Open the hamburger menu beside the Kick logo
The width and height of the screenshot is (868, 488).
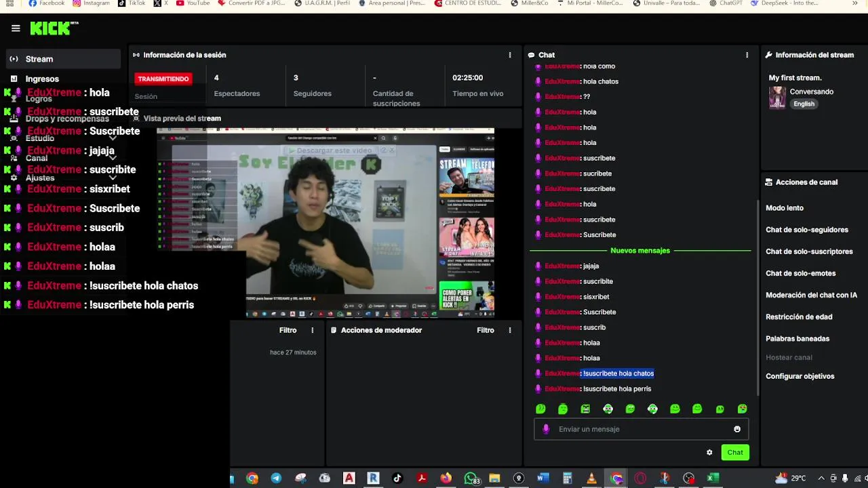pos(16,28)
